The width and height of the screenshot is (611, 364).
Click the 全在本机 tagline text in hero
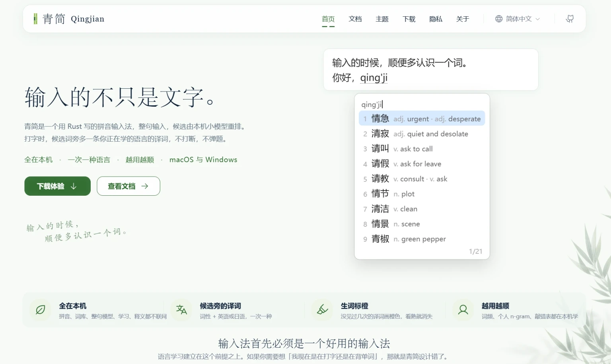tap(39, 160)
